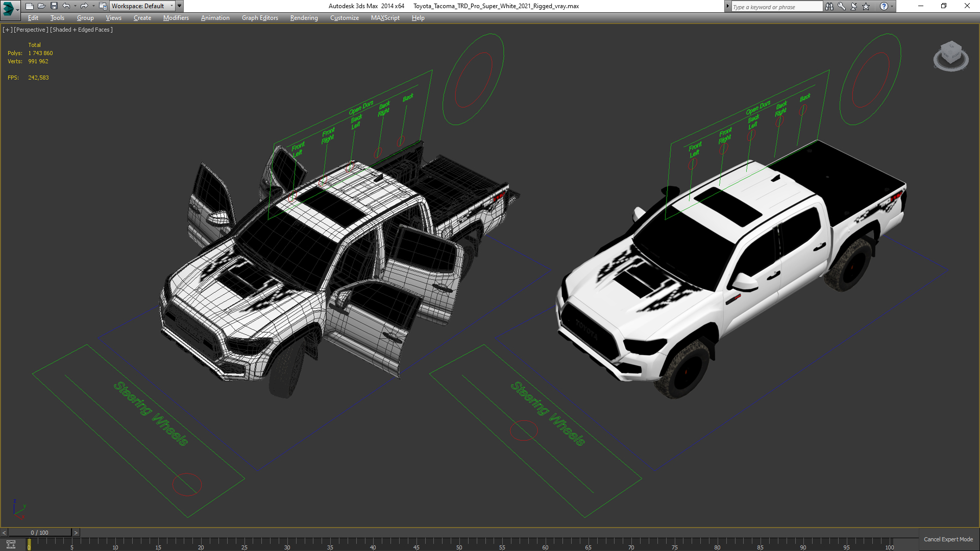Viewport: 980px width, 551px height.
Task: Click the Communication Center satellite icon
Action: (854, 6)
